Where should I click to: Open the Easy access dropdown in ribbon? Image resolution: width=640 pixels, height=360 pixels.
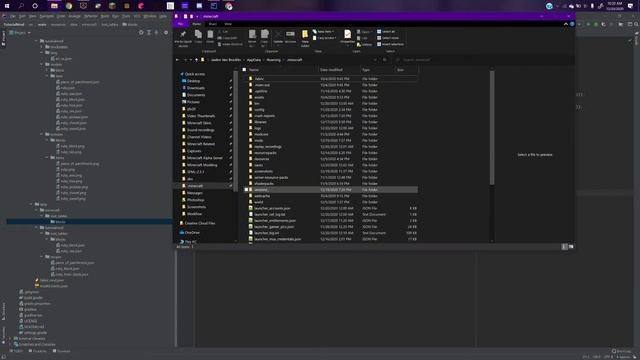(x=324, y=38)
